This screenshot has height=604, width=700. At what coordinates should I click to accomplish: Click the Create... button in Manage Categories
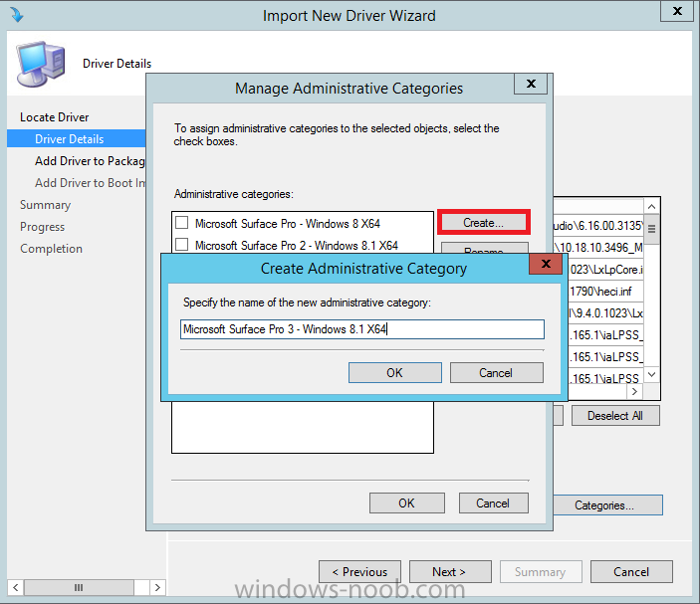tap(484, 222)
